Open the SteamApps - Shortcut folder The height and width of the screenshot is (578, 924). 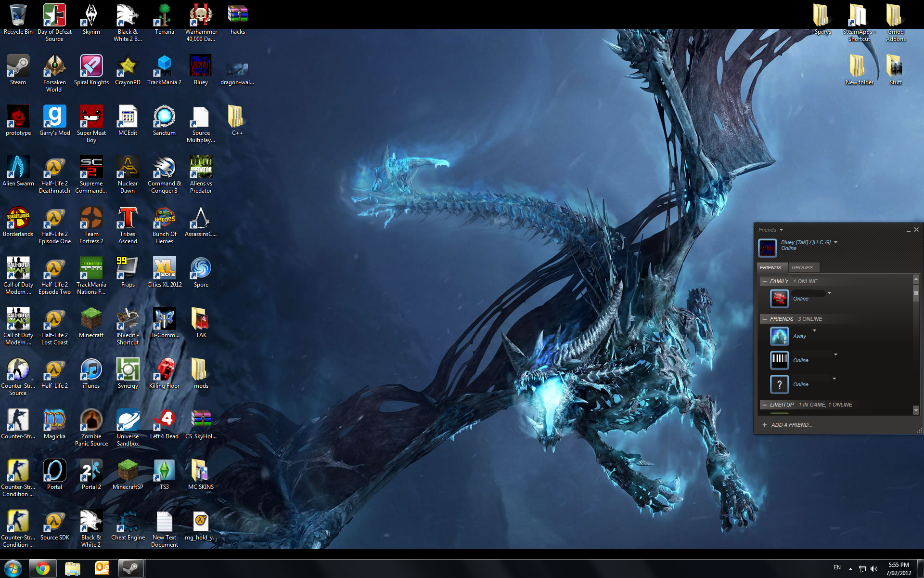coord(859,23)
